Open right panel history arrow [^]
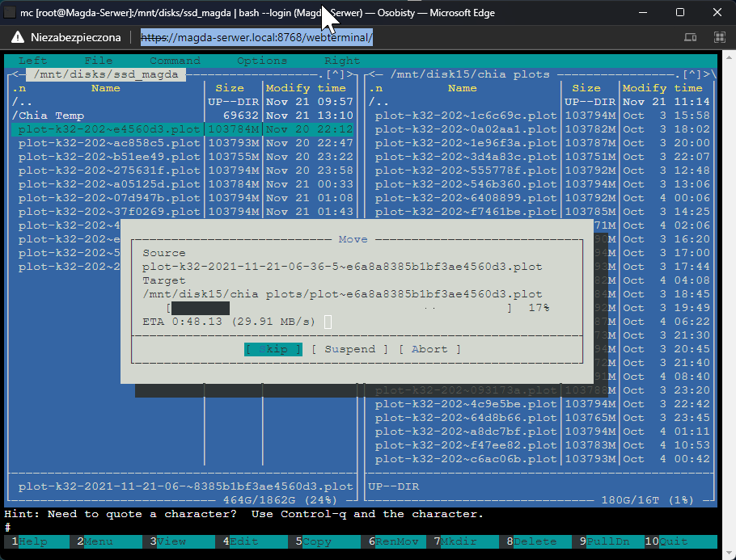 point(692,74)
